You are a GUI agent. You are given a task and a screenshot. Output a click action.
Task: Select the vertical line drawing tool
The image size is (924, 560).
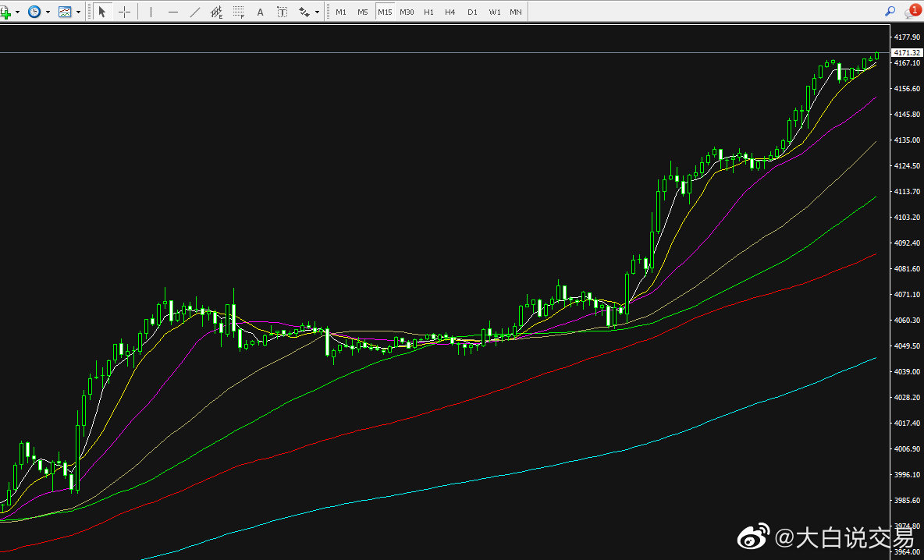coord(151,12)
